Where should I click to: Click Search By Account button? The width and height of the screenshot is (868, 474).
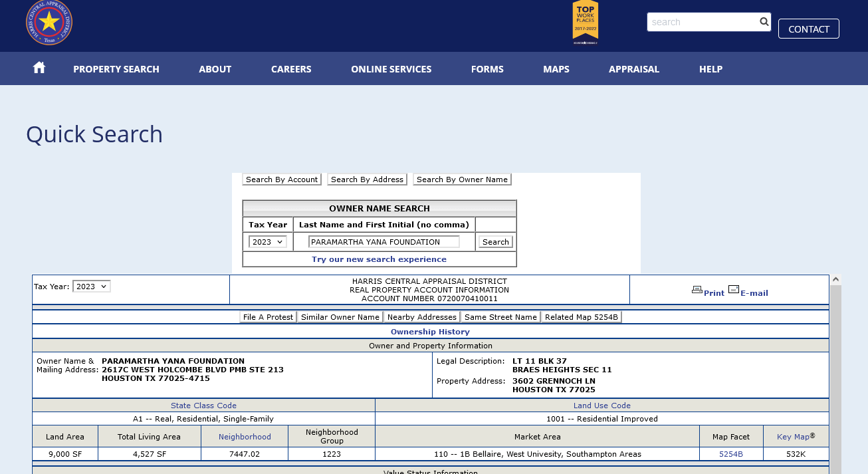pyautogui.click(x=282, y=179)
